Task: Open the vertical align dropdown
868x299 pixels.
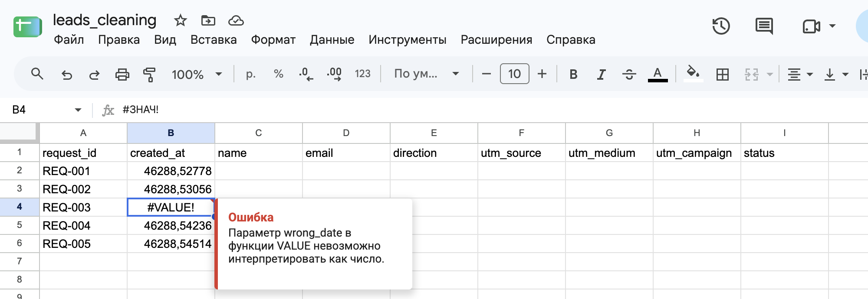Action: click(836, 75)
